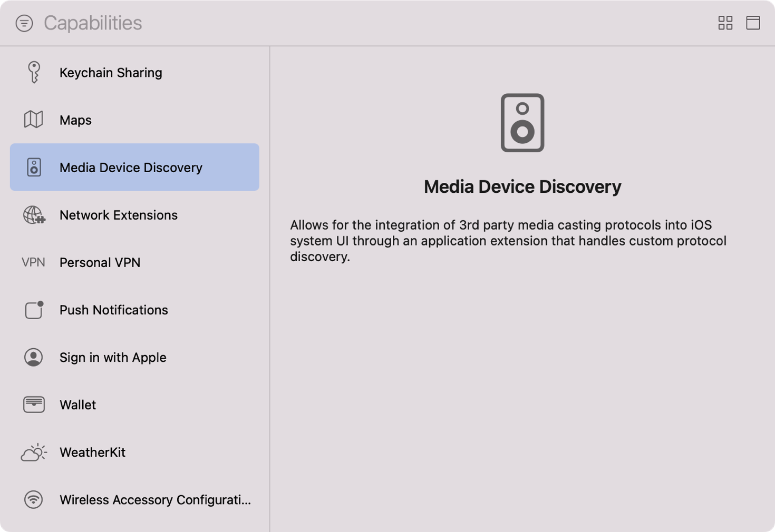775x532 pixels.
Task: Select the Media Device Discovery speaker icon
Action: point(33,167)
